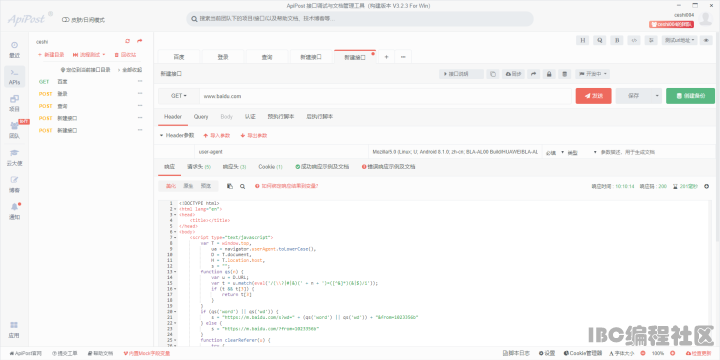
Task: Click the trash delete interface icon
Action: coord(565,74)
